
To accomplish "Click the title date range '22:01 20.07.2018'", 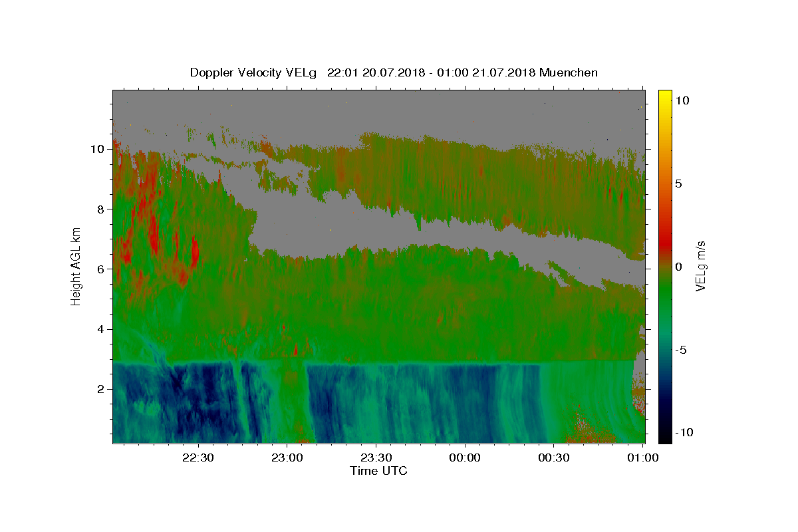I will coord(376,72).
